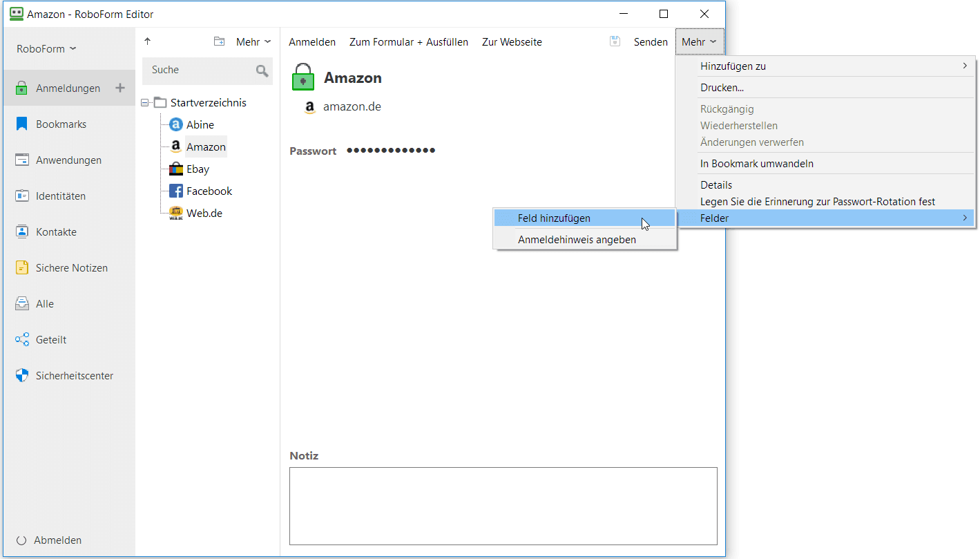The height and width of the screenshot is (559, 980).
Task: Click the masked Passwort field
Action: coord(391,151)
